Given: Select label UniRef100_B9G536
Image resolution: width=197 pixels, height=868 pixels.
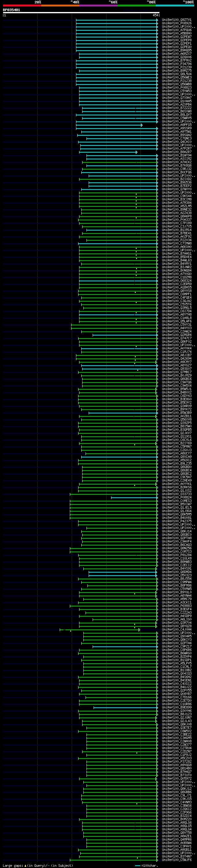Looking at the screenshot, I should pyautogui.click(x=176, y=182).
